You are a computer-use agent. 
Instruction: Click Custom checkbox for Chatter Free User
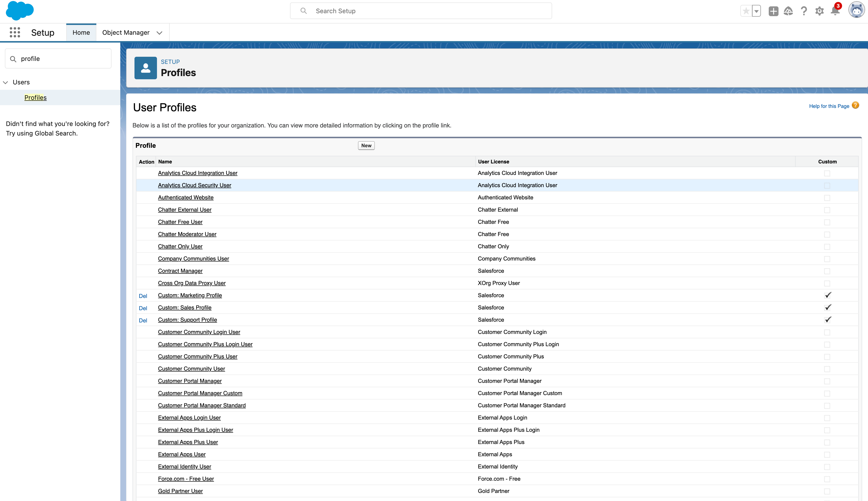(827, 222)
